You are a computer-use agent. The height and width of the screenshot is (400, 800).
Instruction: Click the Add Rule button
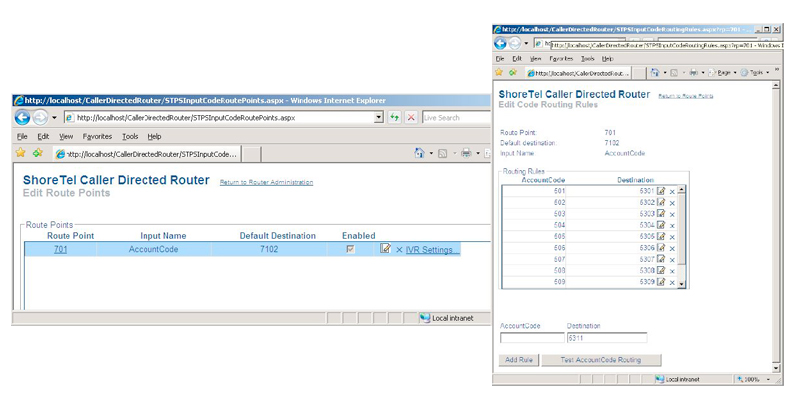[x=518, y=360]
